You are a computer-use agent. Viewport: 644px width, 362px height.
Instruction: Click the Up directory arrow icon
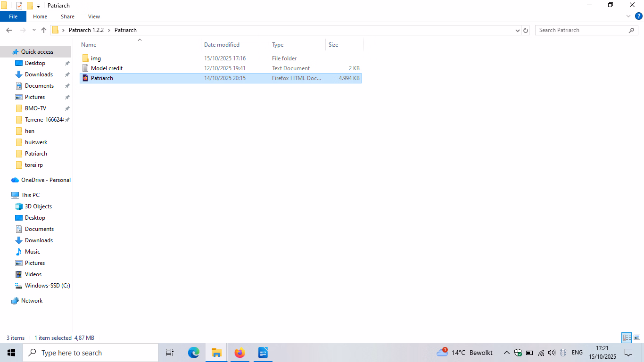click(44, 30)
